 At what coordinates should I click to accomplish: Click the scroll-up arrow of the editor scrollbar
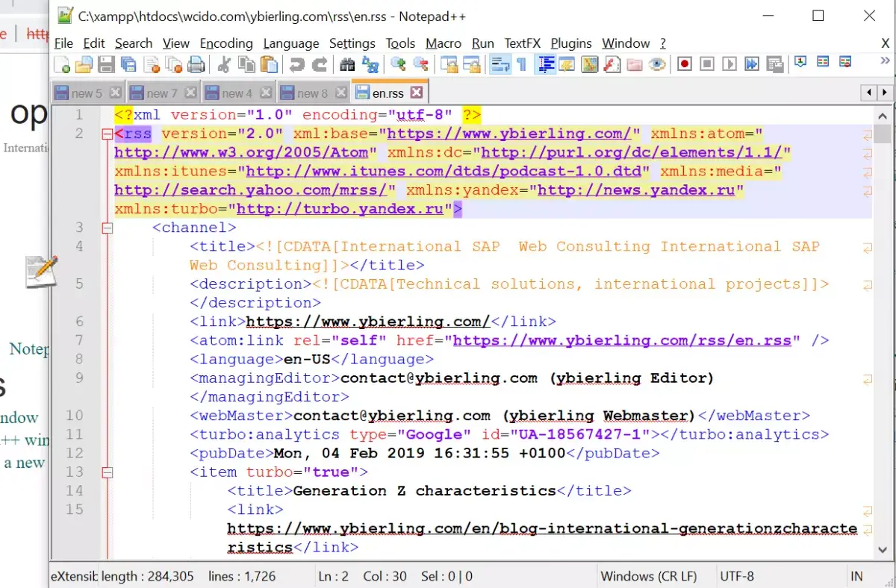[x=883, y=115]
